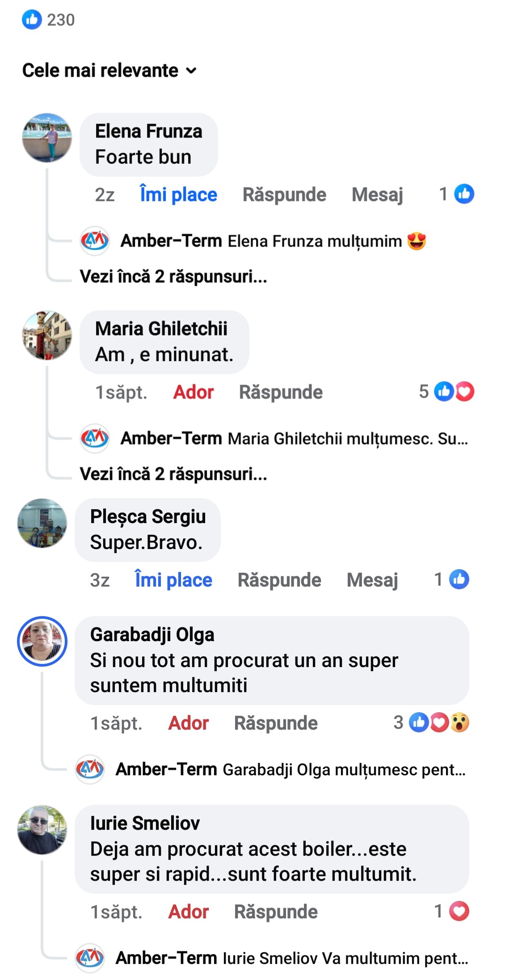Image resolution: width=505 pixels, height=980 pixels.
Task: Toggle Ador reaction on Maria Ghiletchii's comment
Action: click(193, 393)
